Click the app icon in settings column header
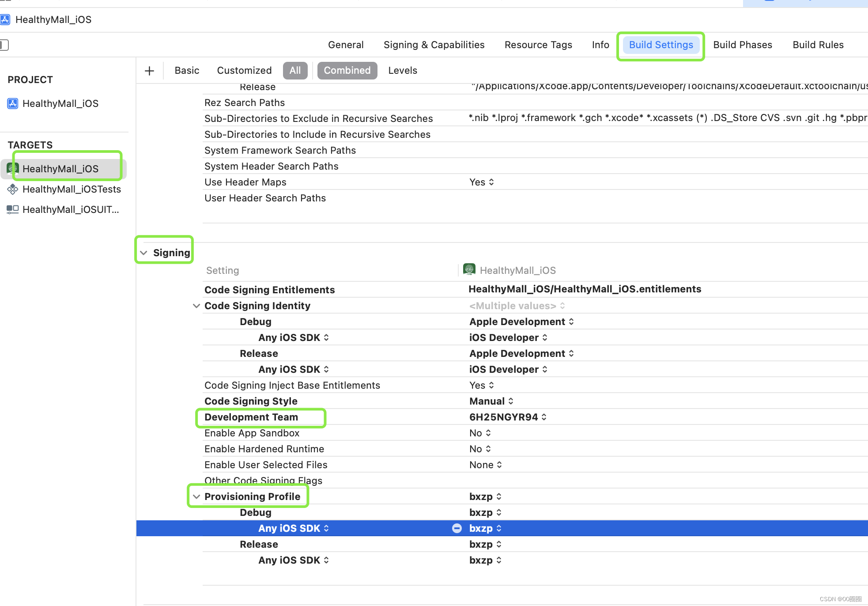The height and width of the screenshot is (606, 868). (x=469, y=269)
